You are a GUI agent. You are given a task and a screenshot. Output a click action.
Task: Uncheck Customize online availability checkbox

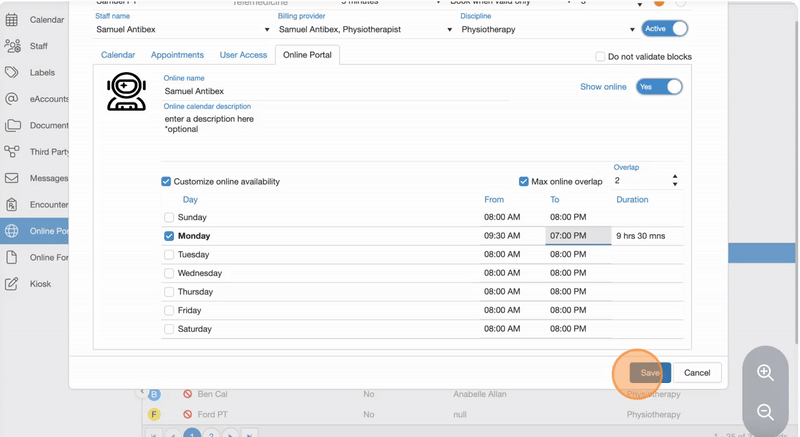[x=166, y=182]
